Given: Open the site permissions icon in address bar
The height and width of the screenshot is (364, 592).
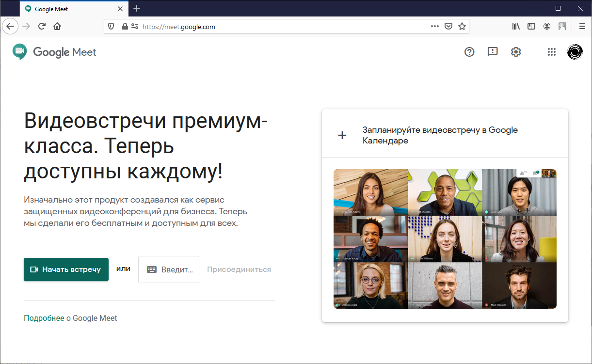Looking at the screenshot, I should point(134,27).
